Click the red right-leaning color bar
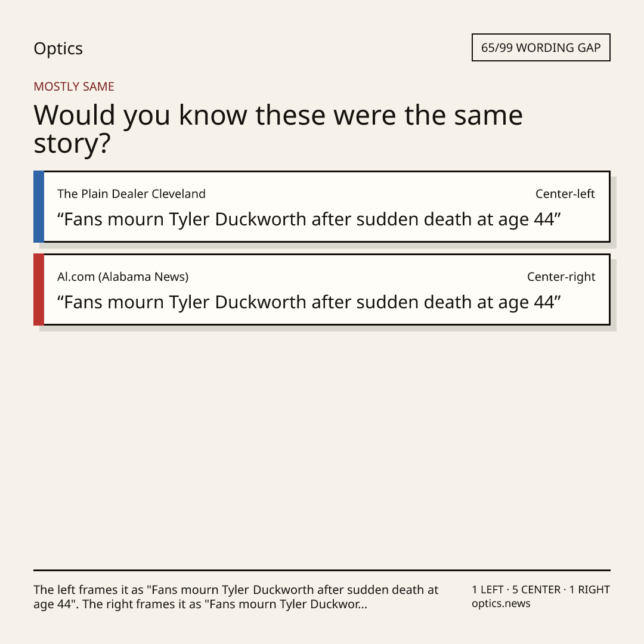 click(39, 290)
